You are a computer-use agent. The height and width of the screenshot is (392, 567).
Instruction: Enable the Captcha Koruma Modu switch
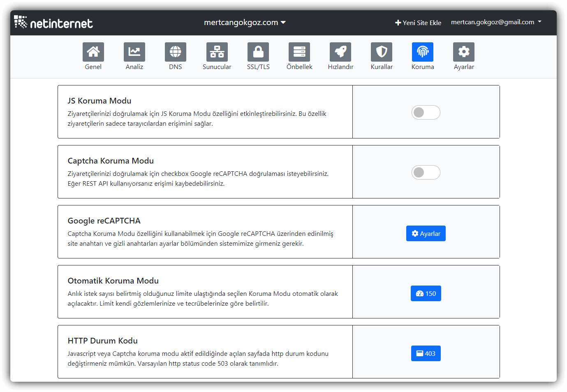(x=426, y=172)
